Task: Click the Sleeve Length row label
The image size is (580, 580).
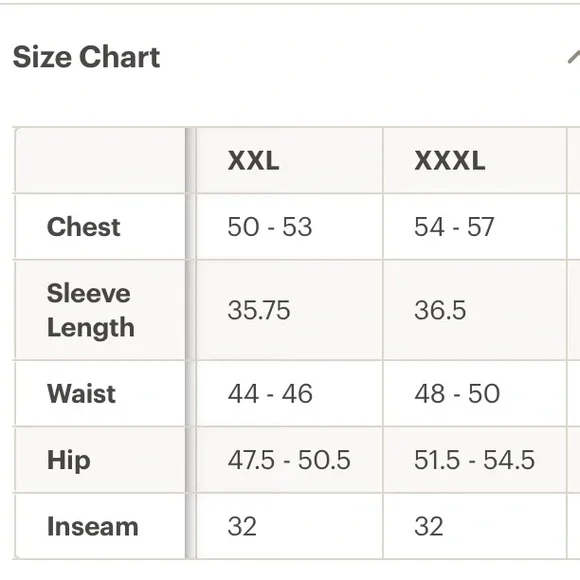Action: tap(91, 310)
